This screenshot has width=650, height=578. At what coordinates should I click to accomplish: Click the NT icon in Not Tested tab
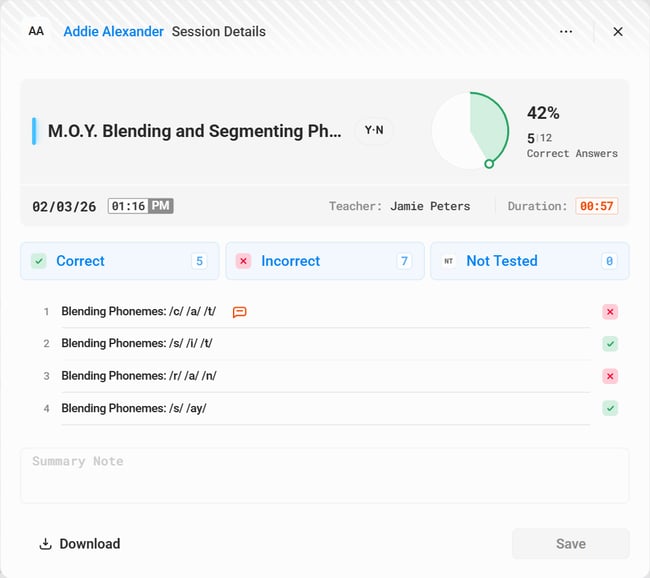tap(448, 261)
